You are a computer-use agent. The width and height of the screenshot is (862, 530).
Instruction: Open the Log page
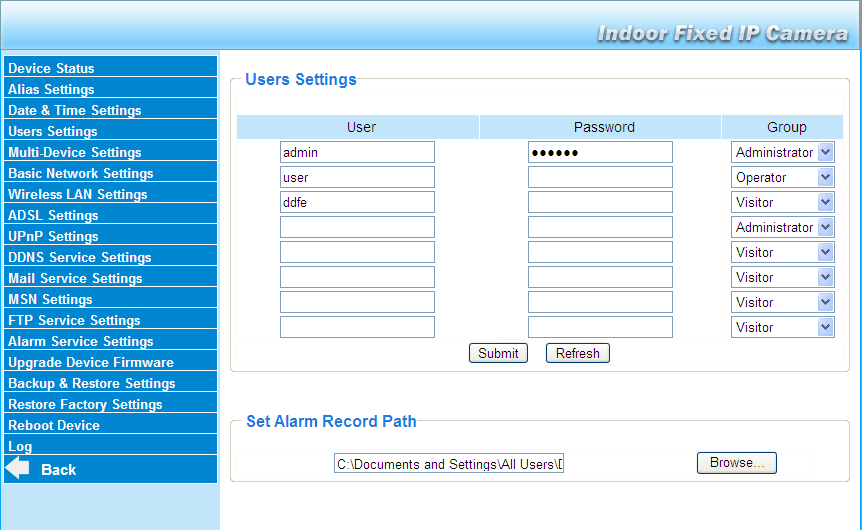[110, 444]
